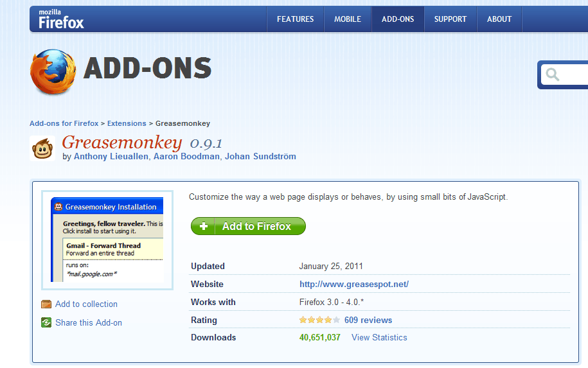The width and height of the screenshot is (588, 368).
Task: Click the Firefox 3.0 - 4.0.* compatibility text
Action: (332, 302)
